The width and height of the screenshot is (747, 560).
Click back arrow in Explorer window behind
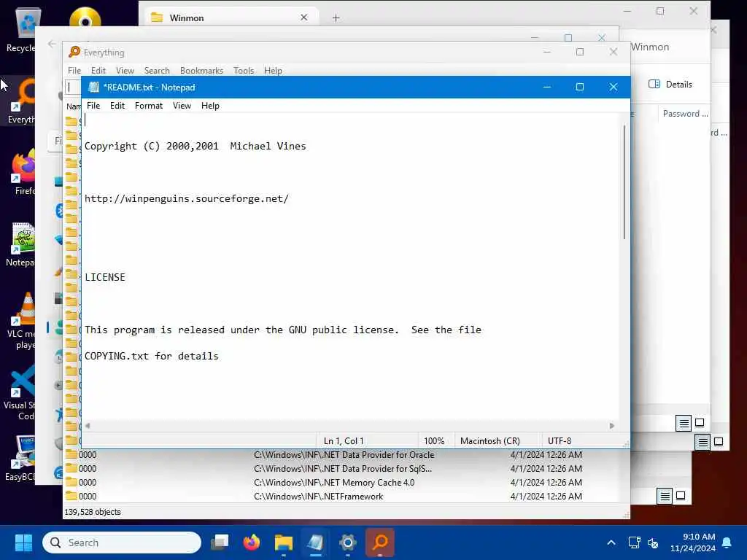click(52, 44)
